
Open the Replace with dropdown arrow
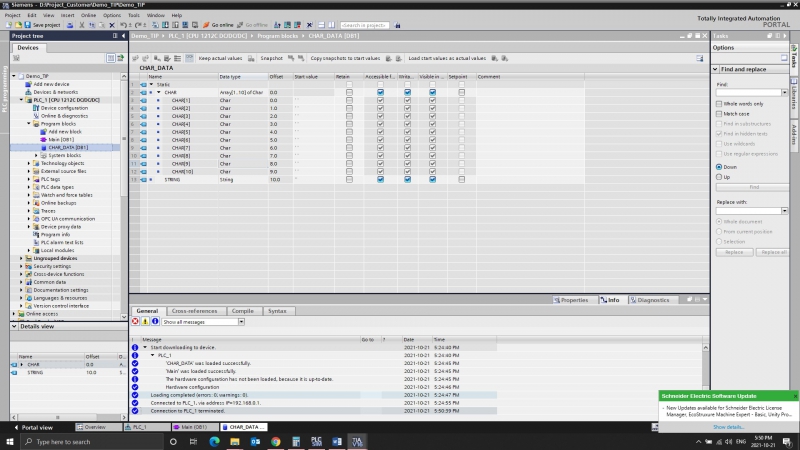(784, 211)
